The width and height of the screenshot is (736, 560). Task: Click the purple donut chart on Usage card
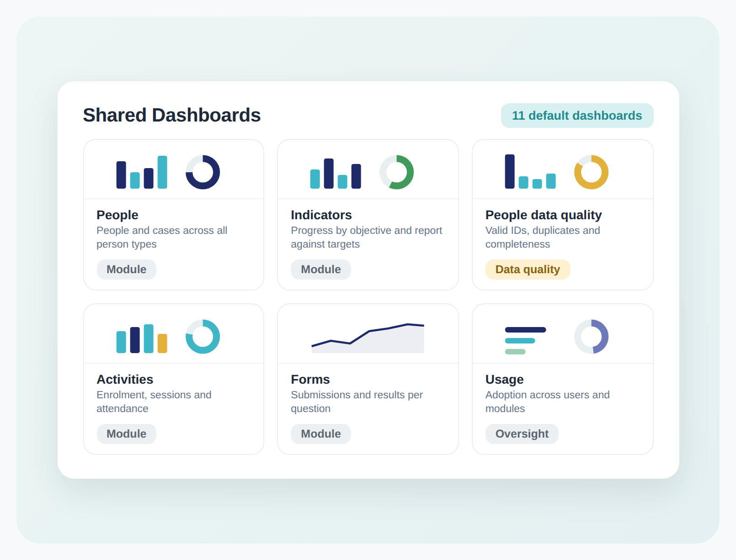pos(591,337)
